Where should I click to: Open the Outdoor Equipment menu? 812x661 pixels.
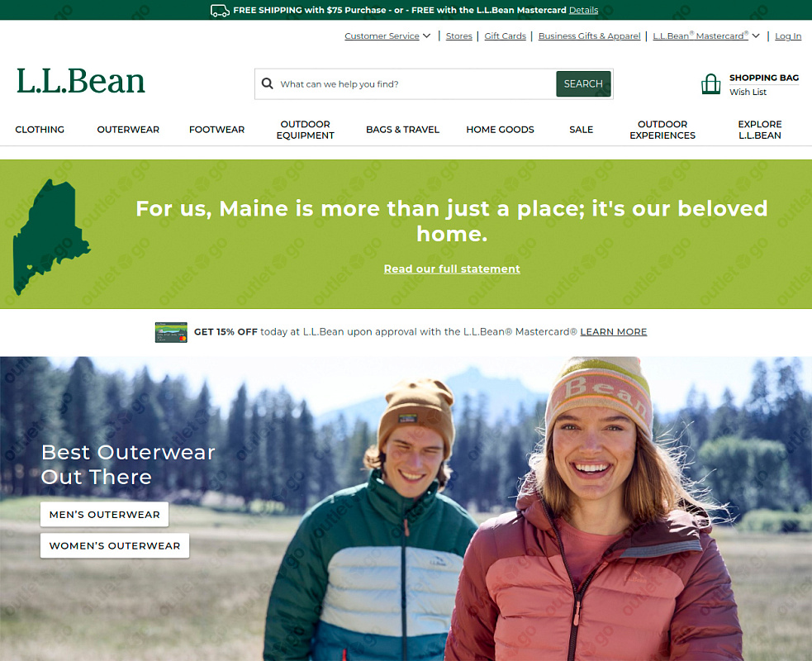305,130
